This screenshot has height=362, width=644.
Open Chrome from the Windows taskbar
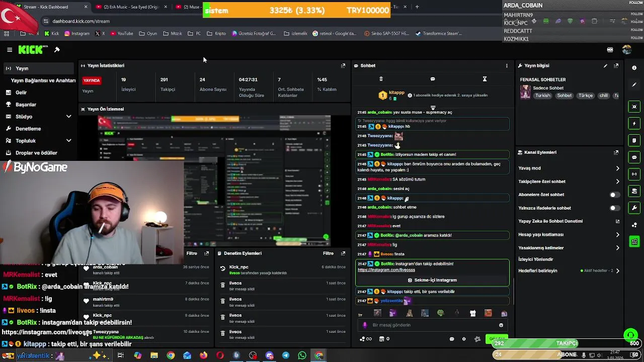point(171,355)
